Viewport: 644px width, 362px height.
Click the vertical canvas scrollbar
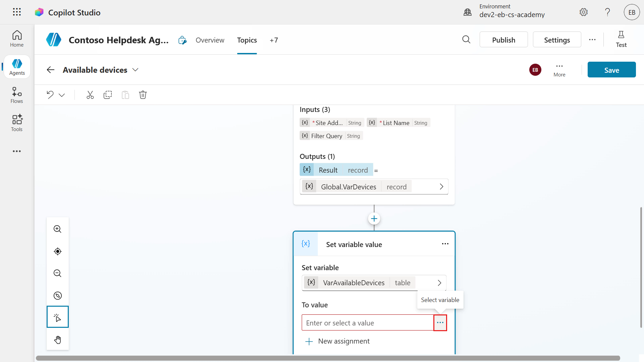point(641,267)
